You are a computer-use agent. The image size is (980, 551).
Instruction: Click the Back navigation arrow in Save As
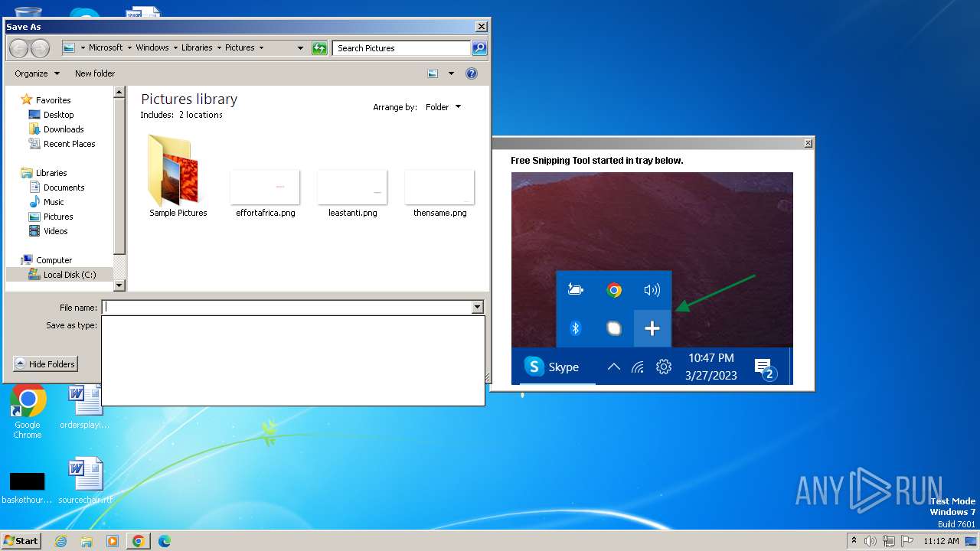pyautogui.click(x=18, y=48)
